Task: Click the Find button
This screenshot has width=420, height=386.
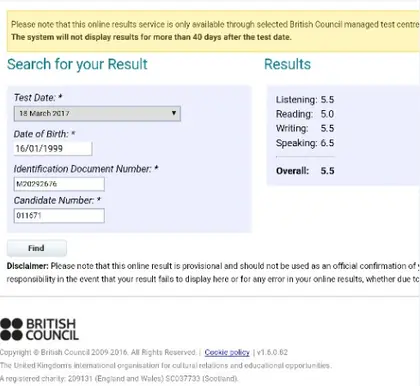Action: pyautogui.click(x=37, y=248)
